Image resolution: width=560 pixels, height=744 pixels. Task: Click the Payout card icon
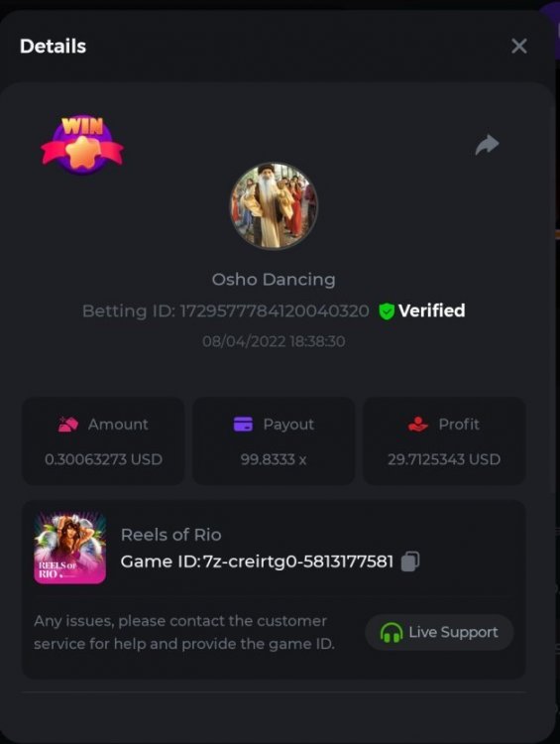click(243, 425)
